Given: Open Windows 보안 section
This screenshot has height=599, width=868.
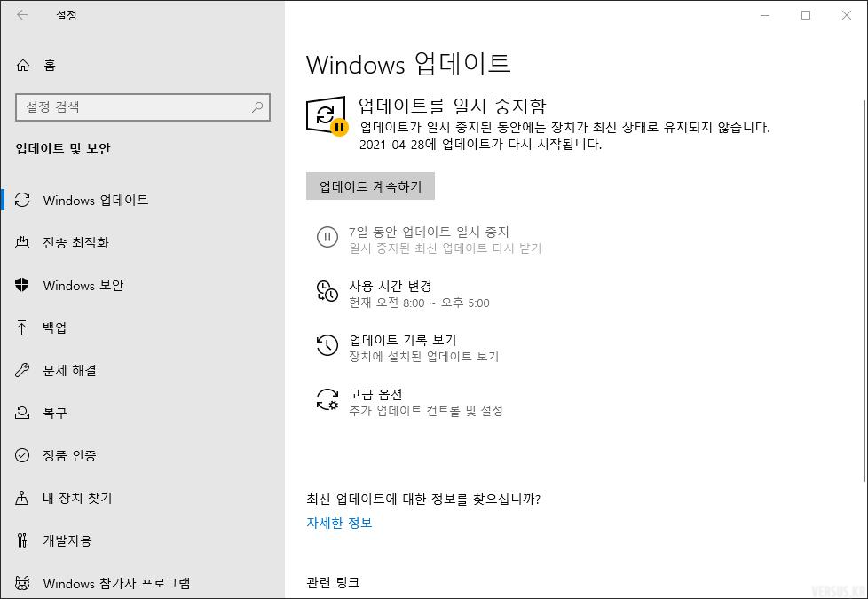Looking at the screenshot, I should [83, 285].
